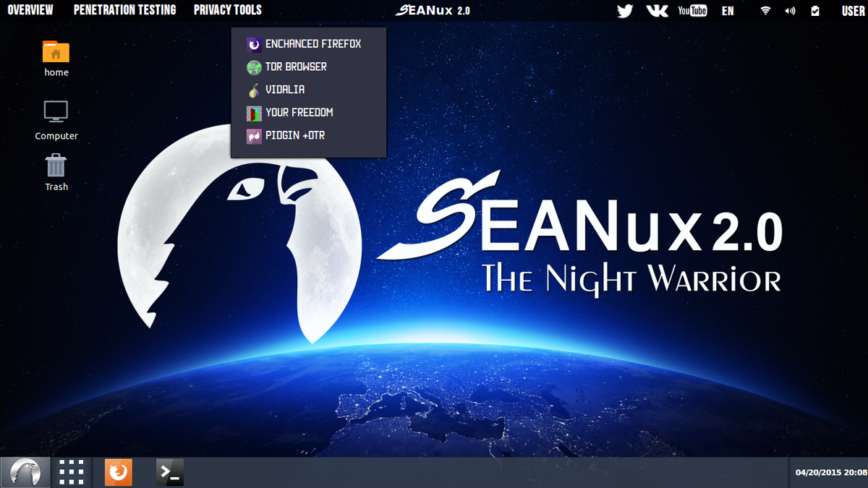Open the Overview menu
This screenshot has height=488, width=868.
(x=30, y=10)
